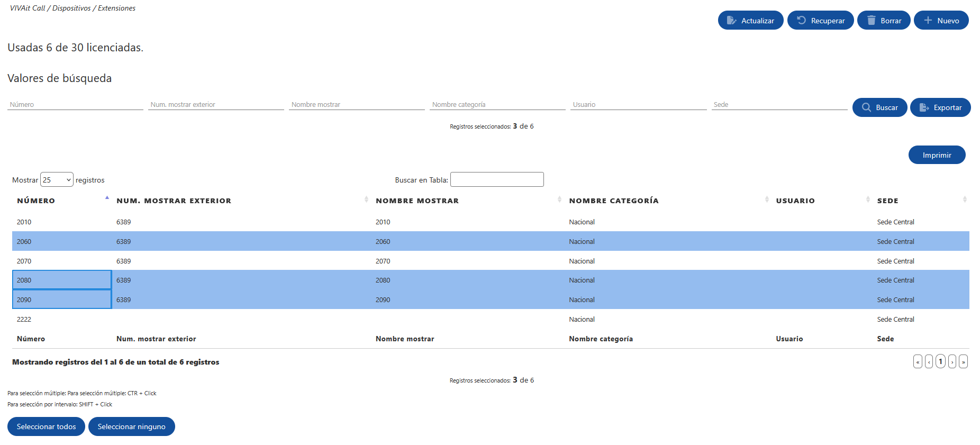
Task: Sort table by Número column arrow
Action: [107, 198]
